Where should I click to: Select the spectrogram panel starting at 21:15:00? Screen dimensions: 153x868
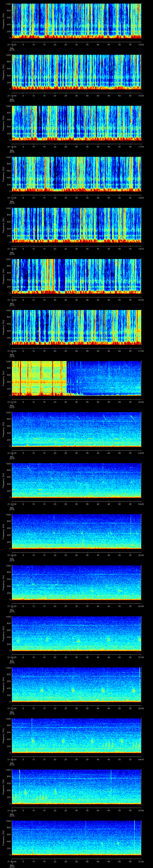click(77, 72)
